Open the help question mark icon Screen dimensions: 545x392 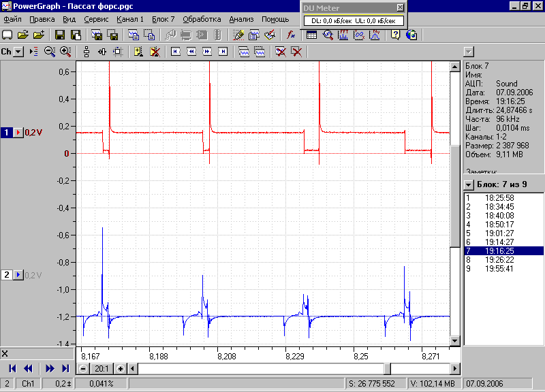click(395, 35)
